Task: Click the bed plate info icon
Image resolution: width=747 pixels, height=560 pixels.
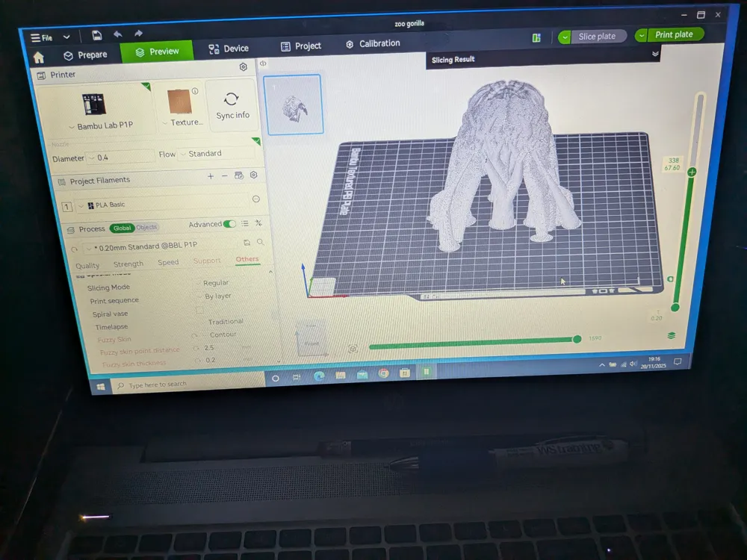Action: 195,91
